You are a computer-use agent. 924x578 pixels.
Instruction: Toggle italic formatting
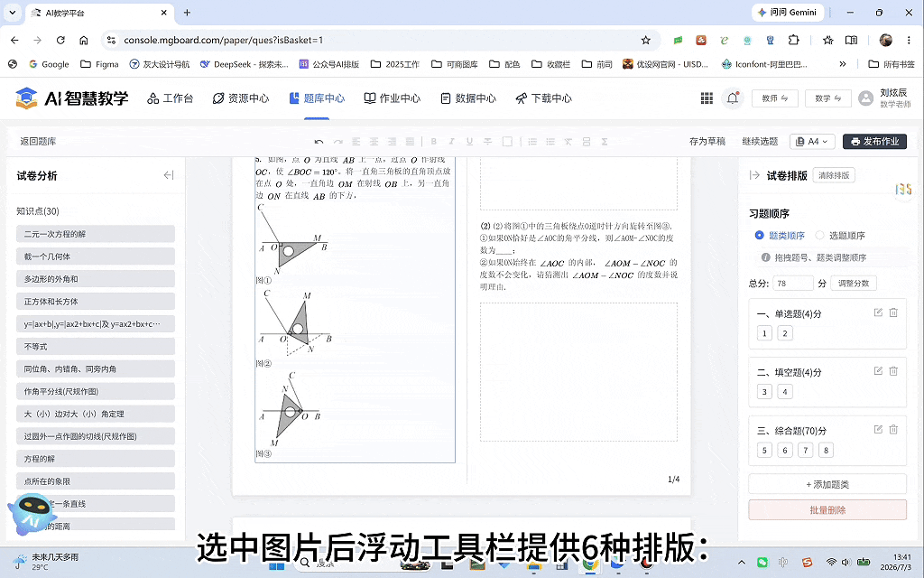point(451,142)
